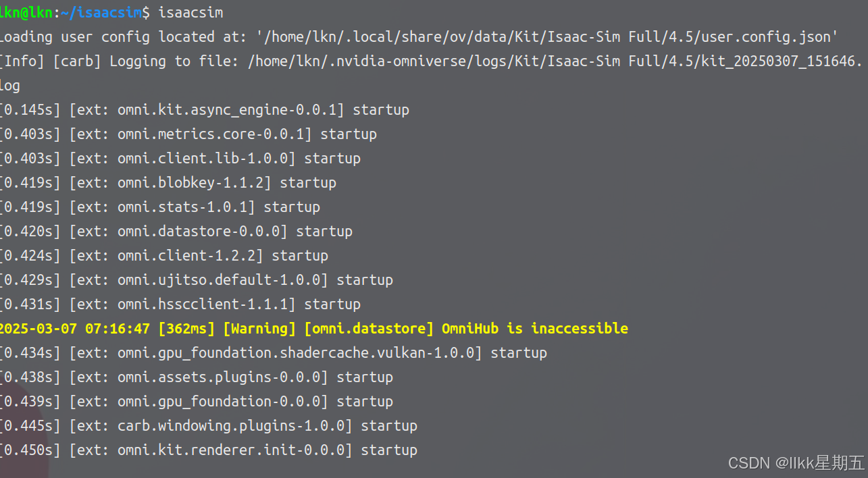Click the omni.blobkey-1.1.2 log entry
Screen dimensions: 868x478
(x=168, y=182)
